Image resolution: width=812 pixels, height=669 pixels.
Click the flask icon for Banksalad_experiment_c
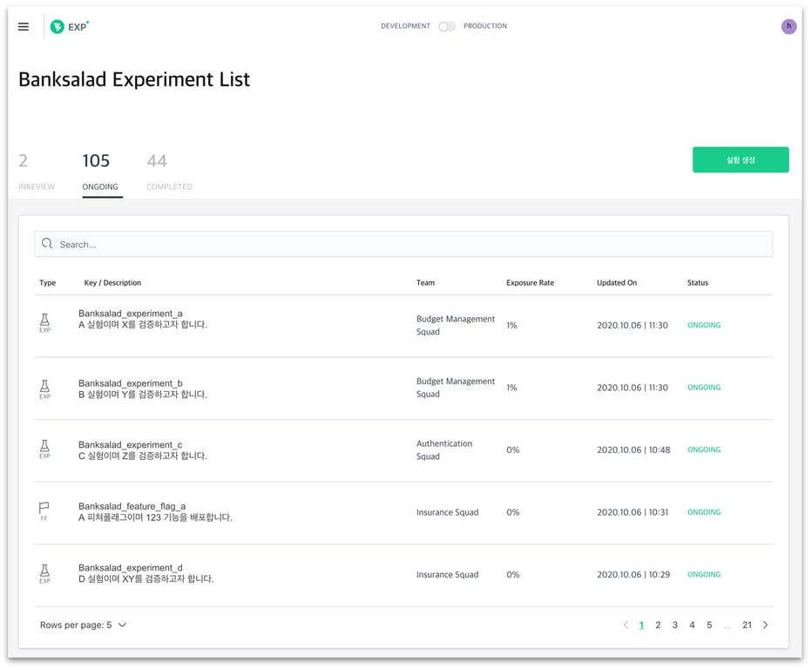tap(44, 448)
